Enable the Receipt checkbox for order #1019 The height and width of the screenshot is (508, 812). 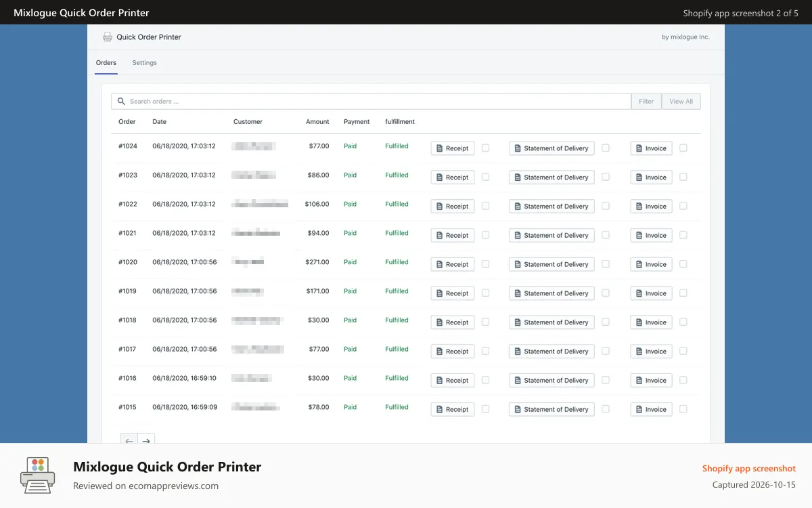[x=486, y=293]
